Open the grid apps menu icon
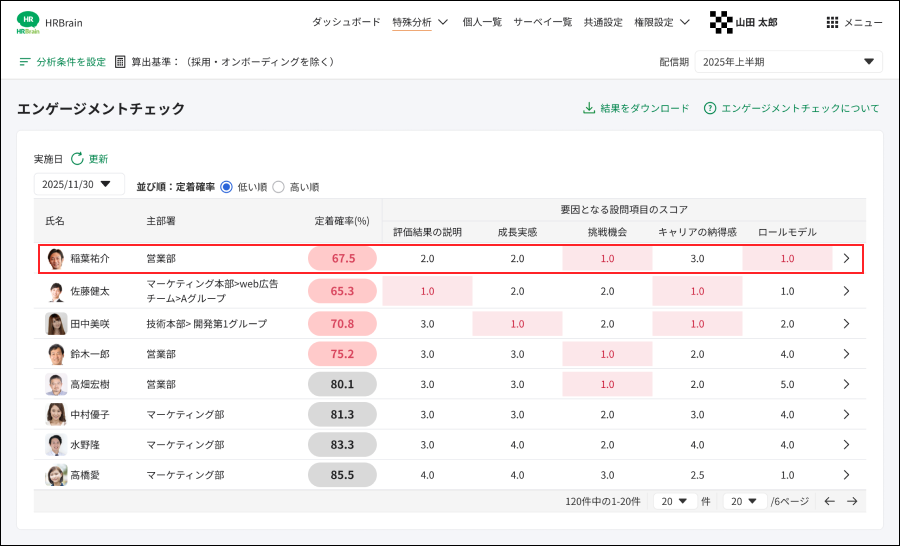Viewport: 900px width, 546px height. point(832,22)
